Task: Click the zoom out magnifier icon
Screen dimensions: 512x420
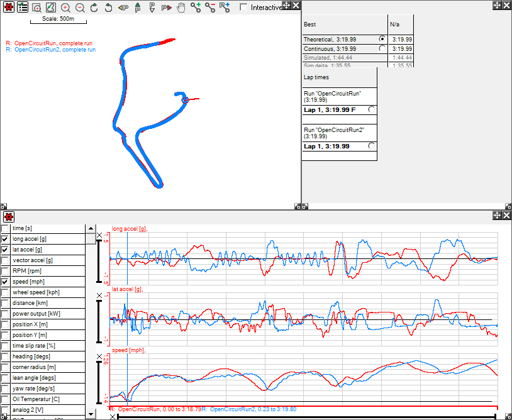Action: click(x=80, y=8)
